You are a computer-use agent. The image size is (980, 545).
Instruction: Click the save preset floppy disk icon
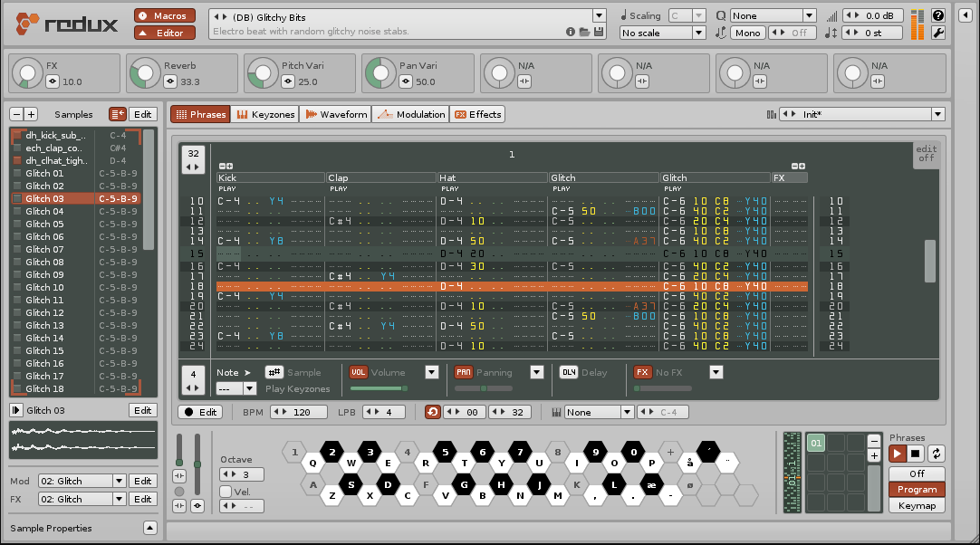pos(599,33)
